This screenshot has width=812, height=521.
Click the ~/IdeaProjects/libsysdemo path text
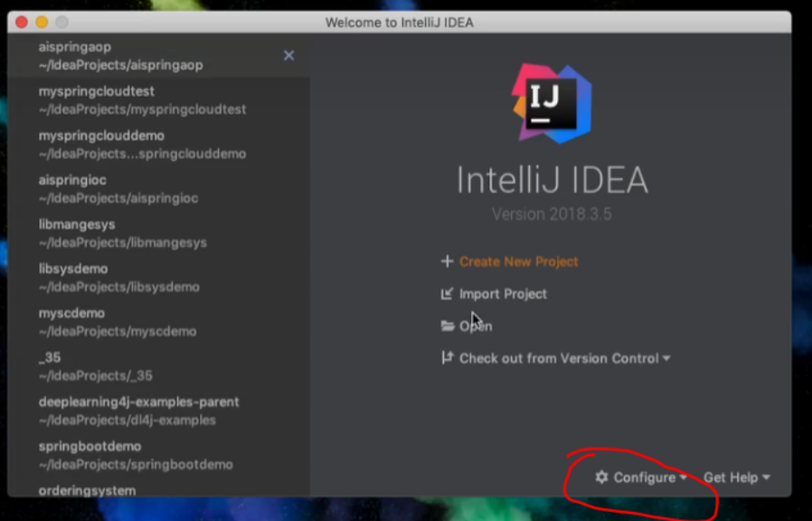119,287
